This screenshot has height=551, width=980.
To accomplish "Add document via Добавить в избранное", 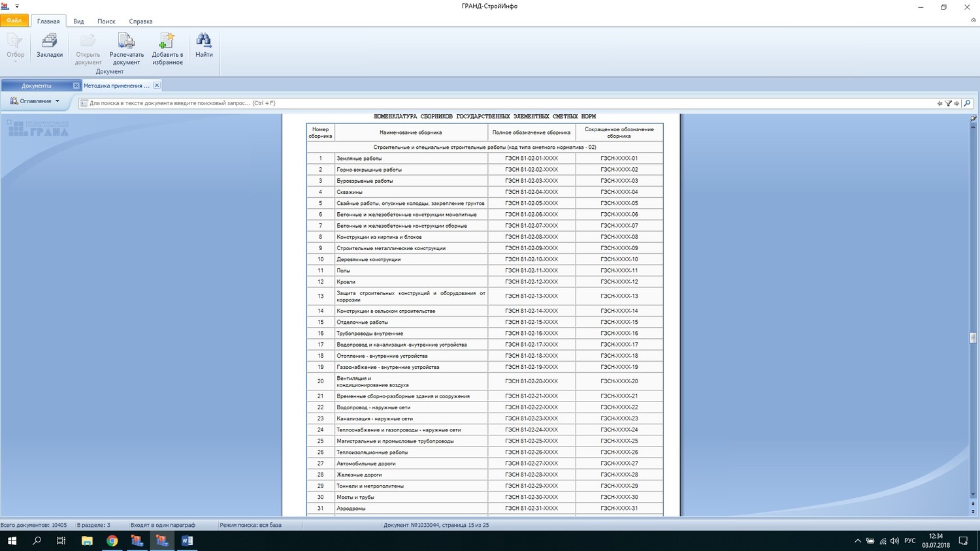I will pyautogui.click(x=167, y=41).
